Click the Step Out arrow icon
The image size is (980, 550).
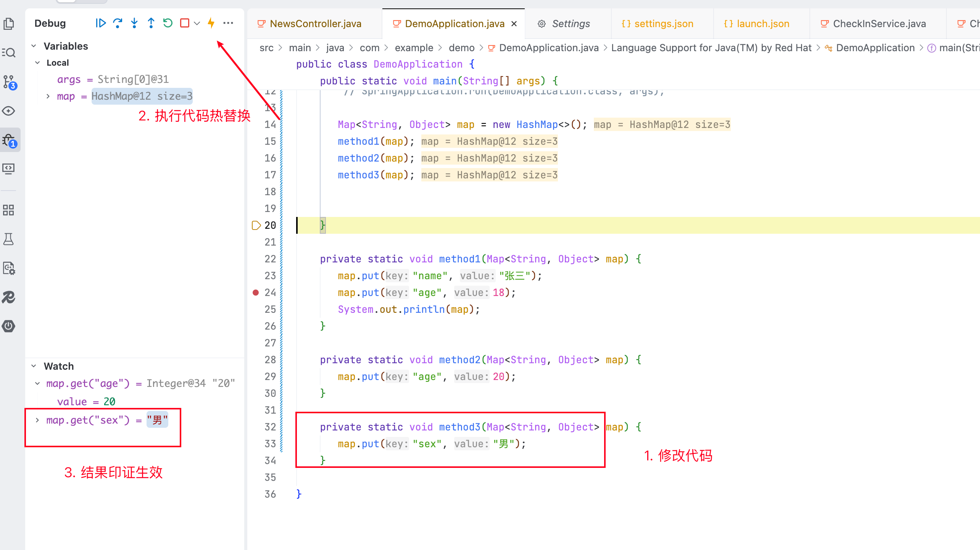[x=151, y=23]
